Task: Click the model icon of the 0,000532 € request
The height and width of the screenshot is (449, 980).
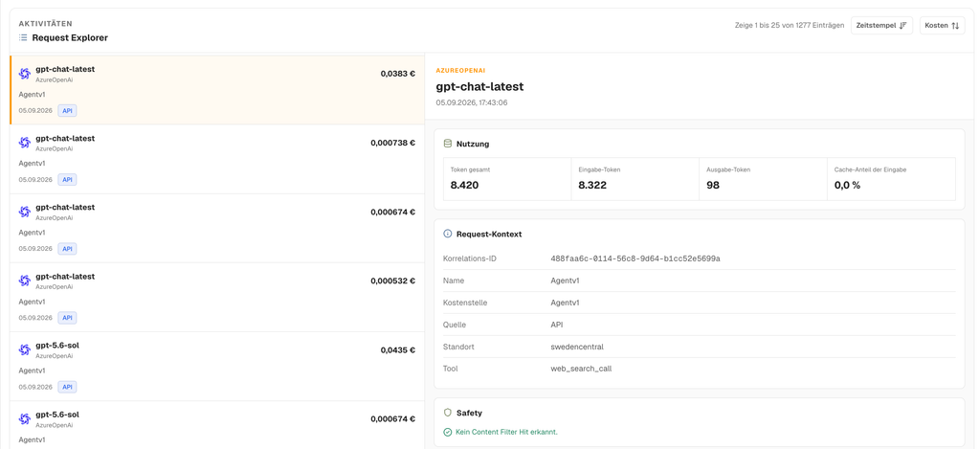Action: [x=25, y=281]
